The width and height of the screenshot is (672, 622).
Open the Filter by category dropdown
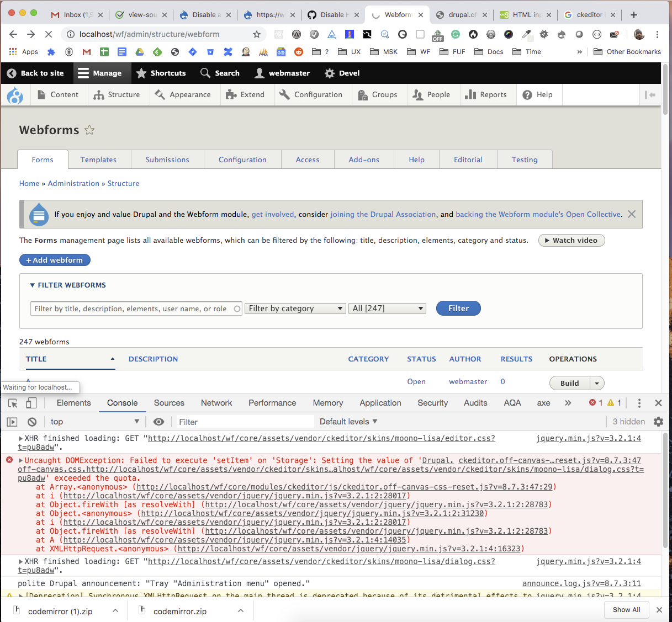point(295,308)
